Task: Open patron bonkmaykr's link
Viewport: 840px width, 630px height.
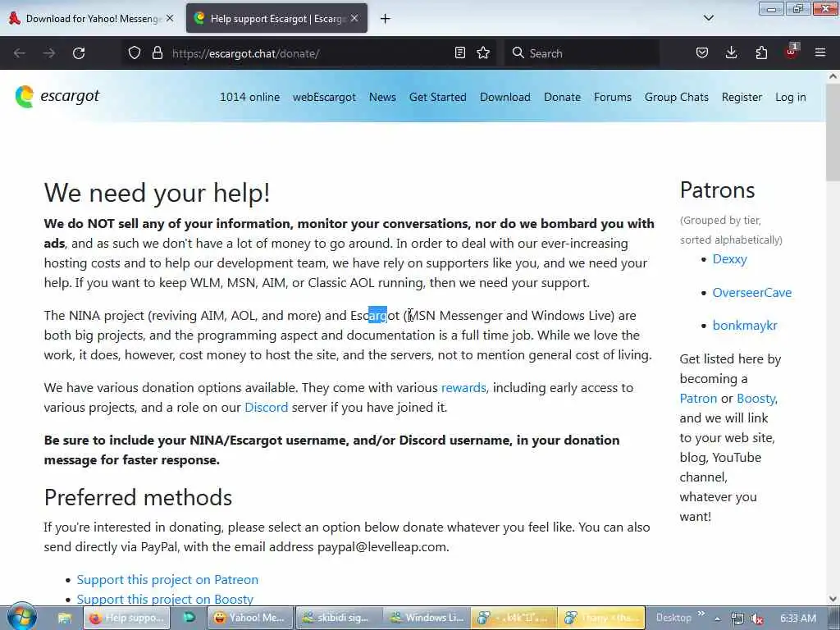Action: 745,325
